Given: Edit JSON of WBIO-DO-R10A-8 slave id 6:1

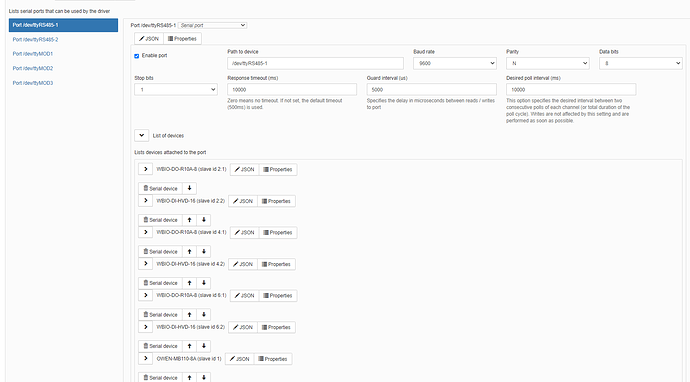Looking at the screenshot, I should pyautogui.click(x=244, y=296).
